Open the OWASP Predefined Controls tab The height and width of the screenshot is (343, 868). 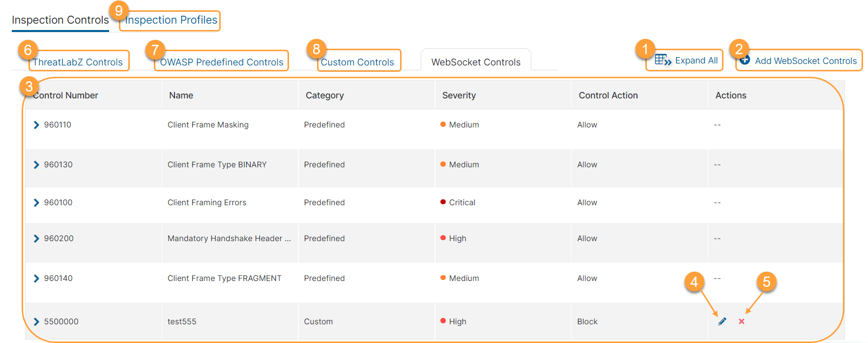pos(222,62)
